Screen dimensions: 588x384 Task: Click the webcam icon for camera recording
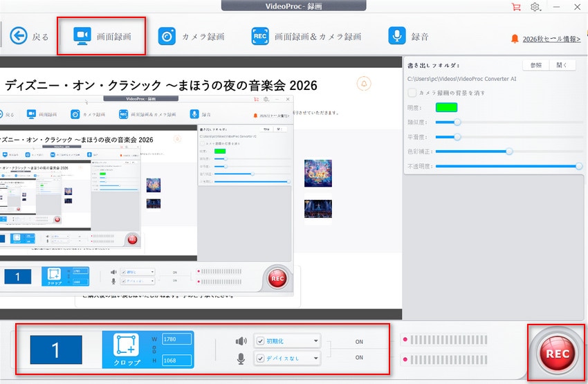(x=167, y=37)
